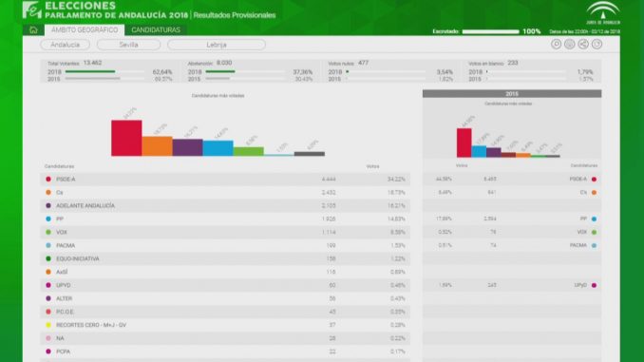Click the VOX dot in the 2015 panel
Image resolution: width=644 pixels, height=362 pixels.
[594, 232]
